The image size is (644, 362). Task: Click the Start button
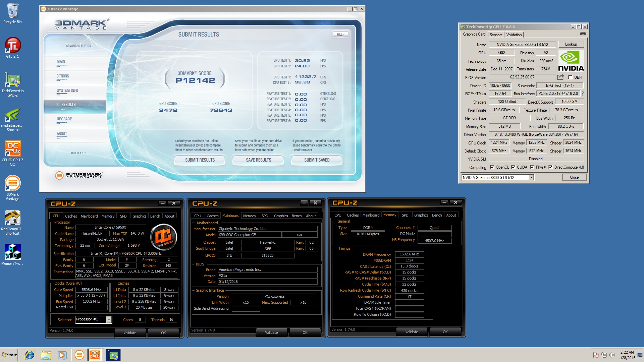[x=9, y=355]
